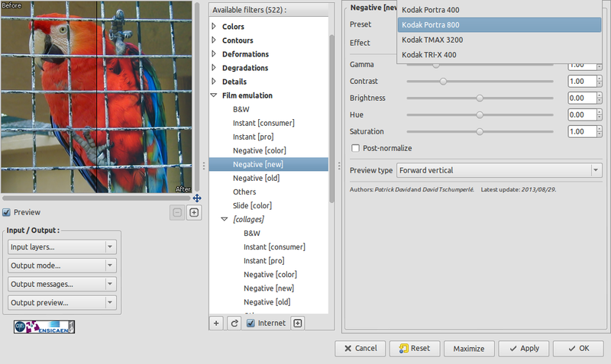Select the Slide [color] filter
Image resolution: width=611 pixels, height=364 pixels.
(x=252, y=205)
